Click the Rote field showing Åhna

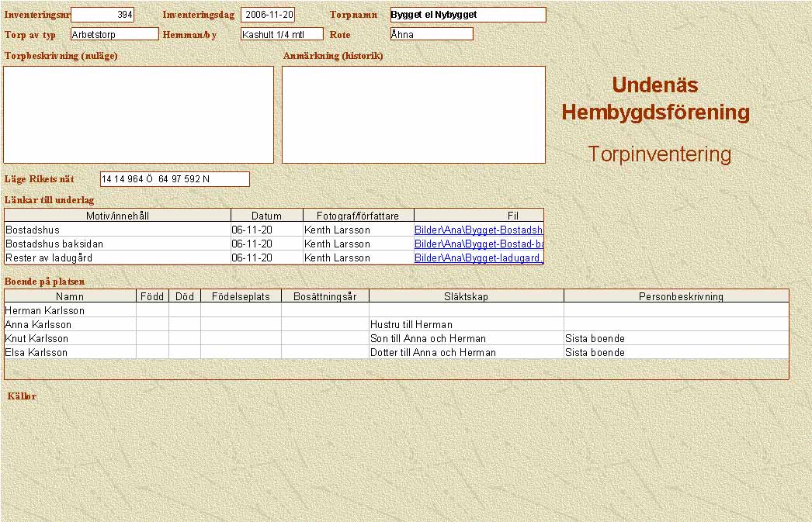(432, 34)
